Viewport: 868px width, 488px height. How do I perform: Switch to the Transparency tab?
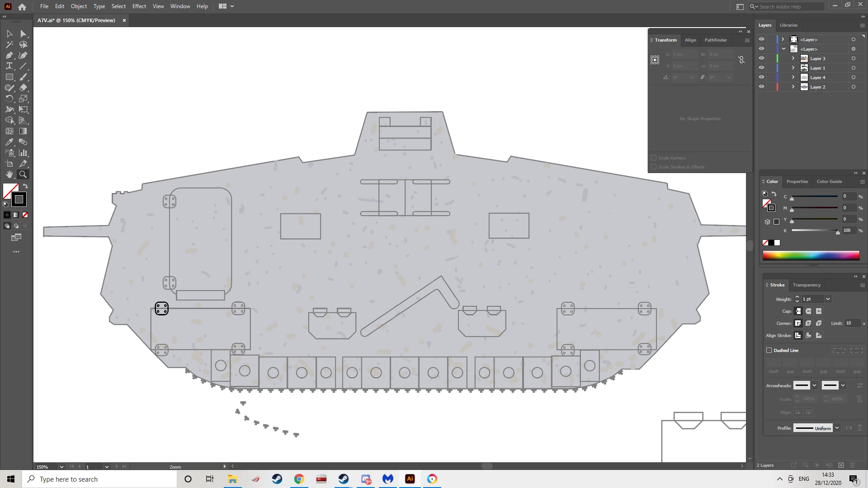807,285
